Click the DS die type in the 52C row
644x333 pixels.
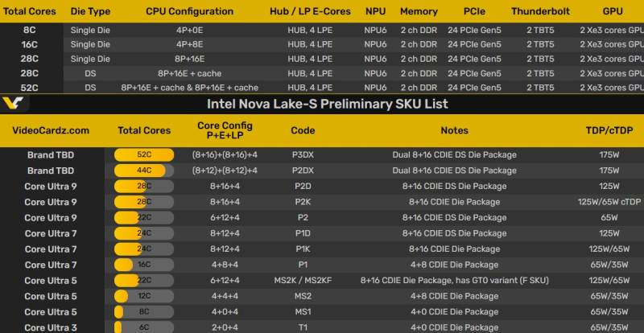[x=90, y=88]
